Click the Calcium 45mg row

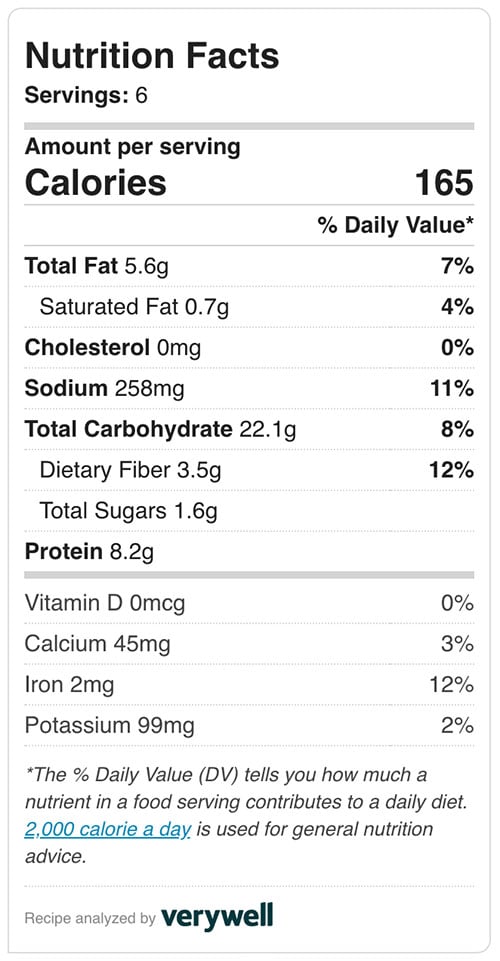[x=249, y=644]
